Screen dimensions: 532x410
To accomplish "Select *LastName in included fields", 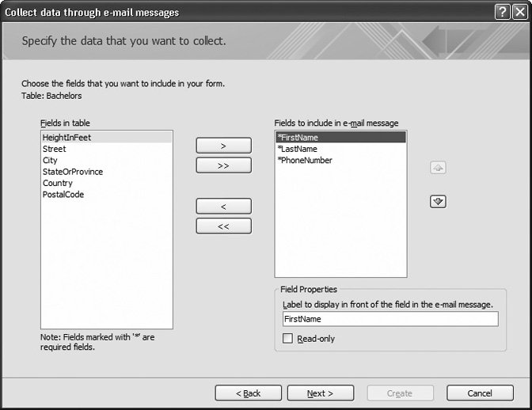I will [x=297, y=149].
